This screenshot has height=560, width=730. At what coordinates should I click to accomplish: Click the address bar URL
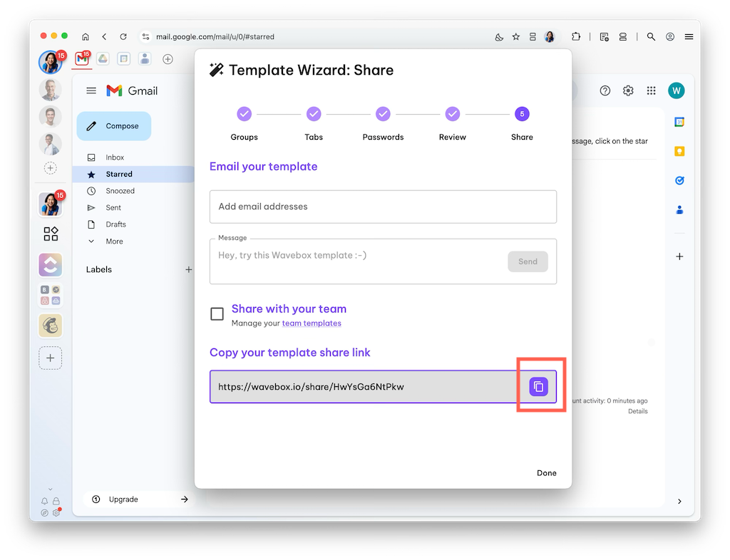coord(215,37)
